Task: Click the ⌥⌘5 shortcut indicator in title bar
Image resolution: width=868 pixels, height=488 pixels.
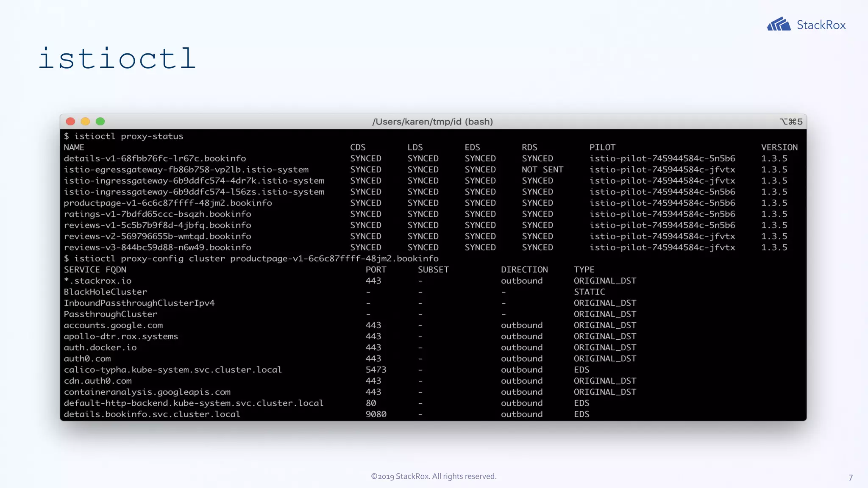Action: point(791,122)
